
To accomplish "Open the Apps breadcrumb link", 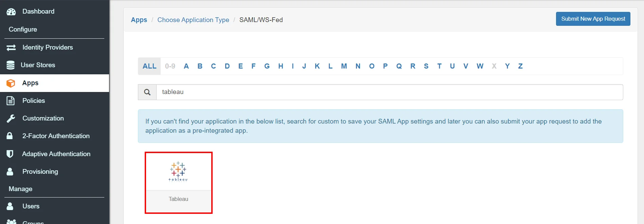I will pos(139,20).
